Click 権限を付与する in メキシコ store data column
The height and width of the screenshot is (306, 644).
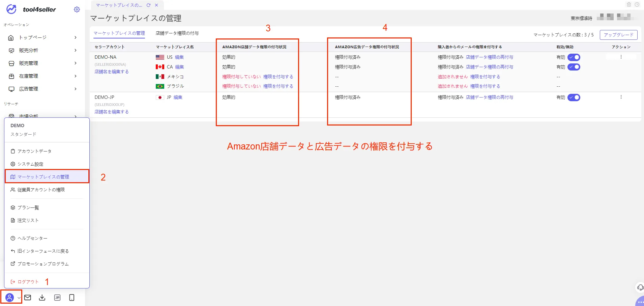[278, 77]
